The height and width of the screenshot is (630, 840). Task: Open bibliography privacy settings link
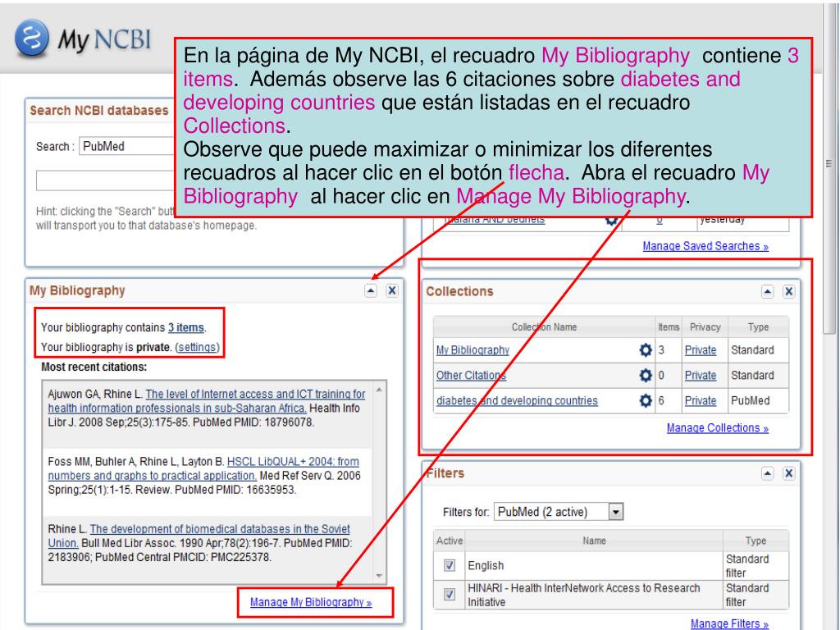click(197, 347)
